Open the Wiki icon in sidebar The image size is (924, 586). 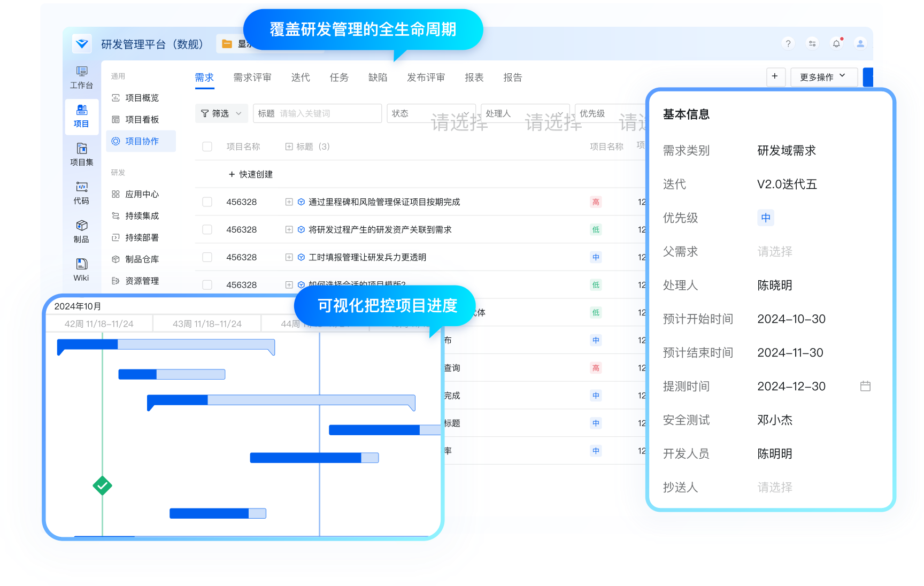tap(81, 269)
